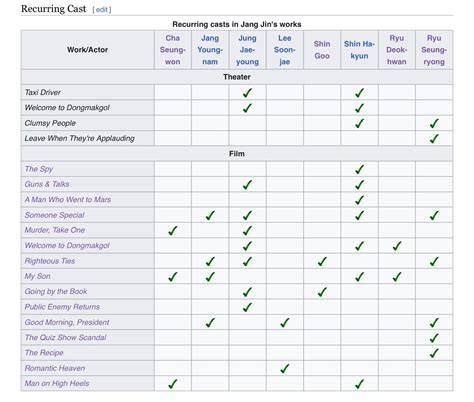Open Cha Seung-won actor link
The height and width of the screenshot is (402, 474).
(x=173, y=50)
